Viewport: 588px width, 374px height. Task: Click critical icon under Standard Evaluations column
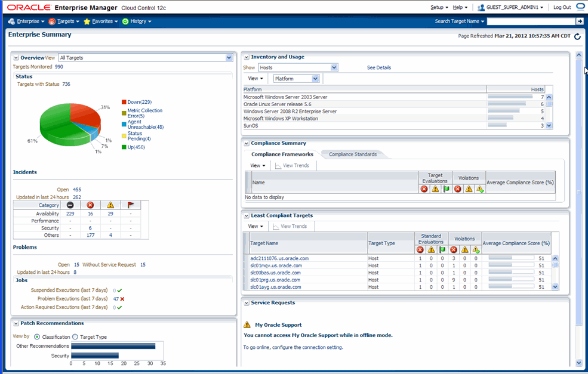(x=420, y=249)
